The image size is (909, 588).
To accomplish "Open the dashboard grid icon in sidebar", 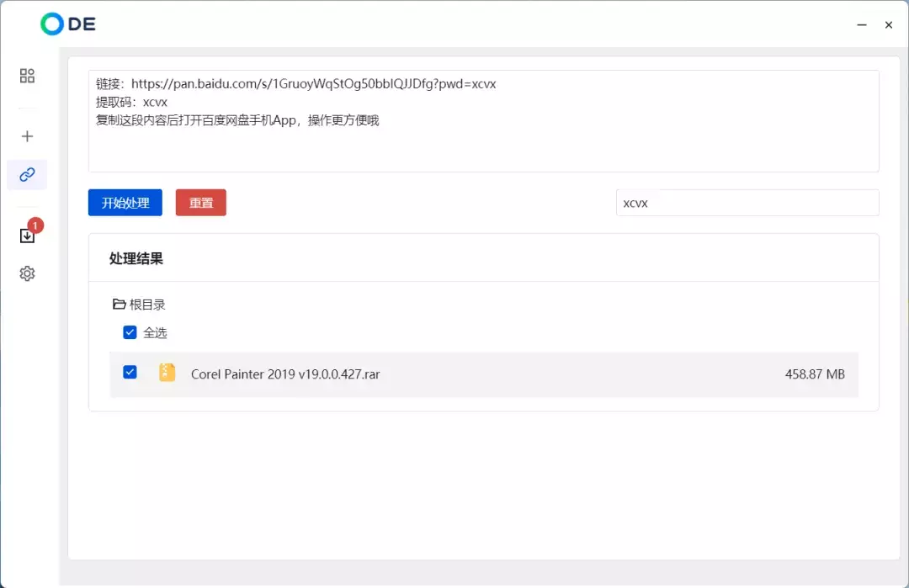I will (27, 76).
